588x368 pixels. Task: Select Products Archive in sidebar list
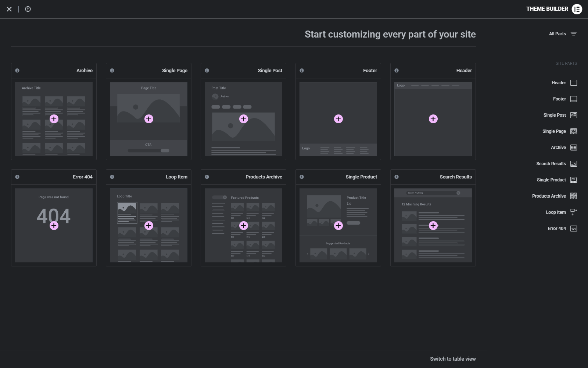554,196
